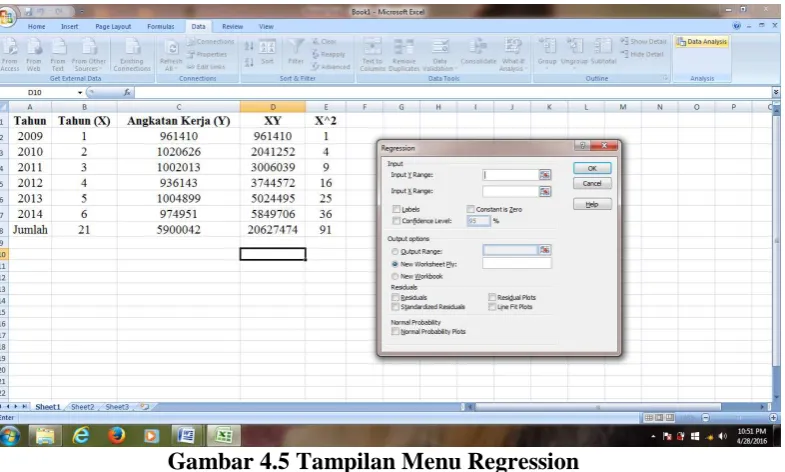Check Standardized Residuals
The width and height of the screenshot is (785, 472).
tap(396, 306)
